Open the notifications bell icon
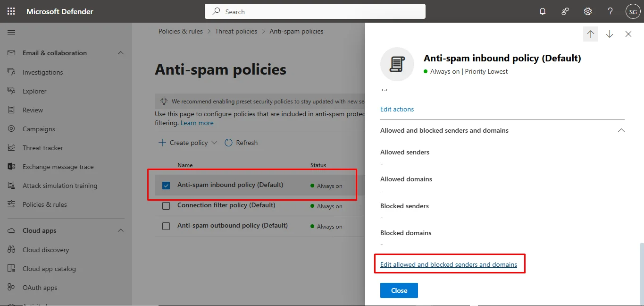The image size is (644, 306). coord(543,11)
